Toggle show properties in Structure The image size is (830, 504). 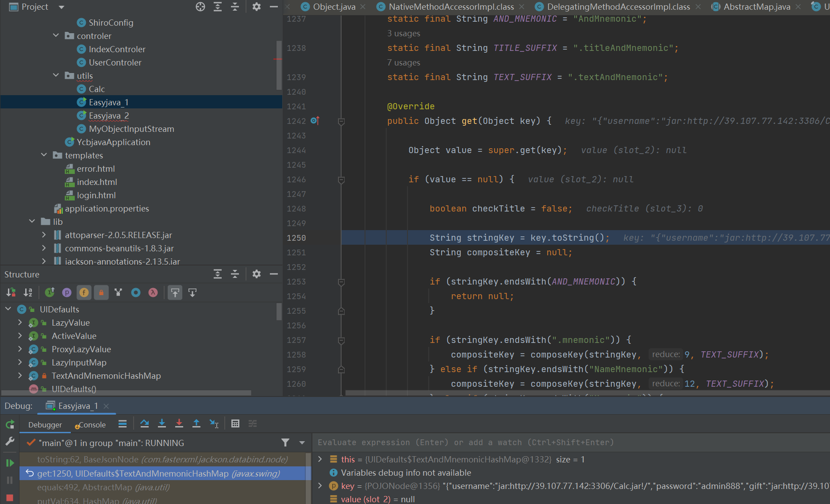(x=67, y=292)
